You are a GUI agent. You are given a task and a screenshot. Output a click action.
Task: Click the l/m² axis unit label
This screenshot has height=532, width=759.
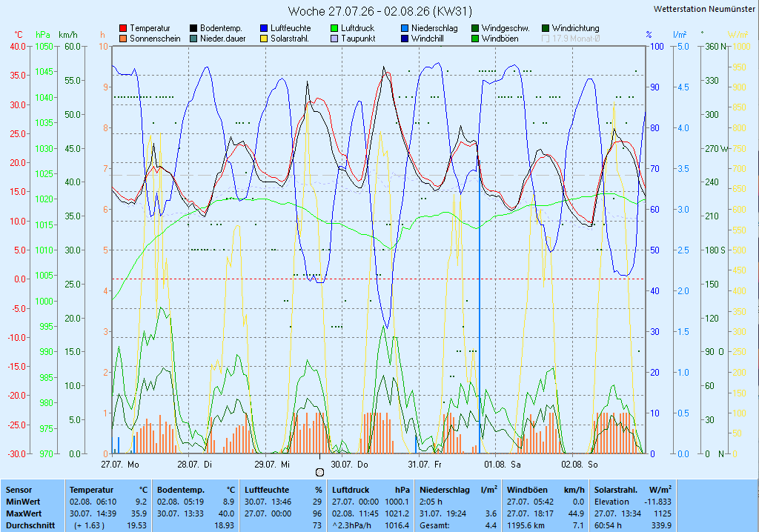pos(680,35)
